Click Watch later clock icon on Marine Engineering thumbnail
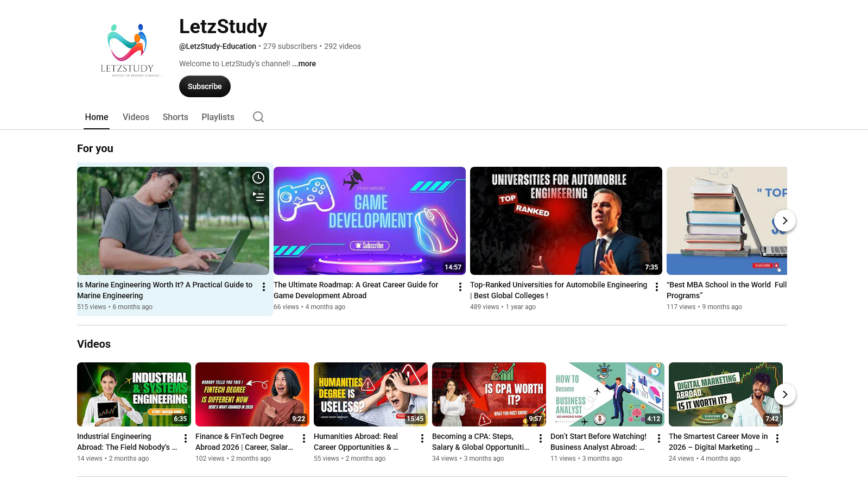 [x=258, y=178]
